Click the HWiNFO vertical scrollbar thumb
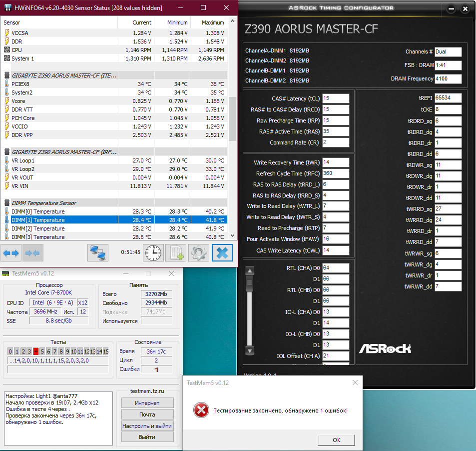The width and height of the screenshot is (476, 451). pyautogui.click(x=232, y=119)
